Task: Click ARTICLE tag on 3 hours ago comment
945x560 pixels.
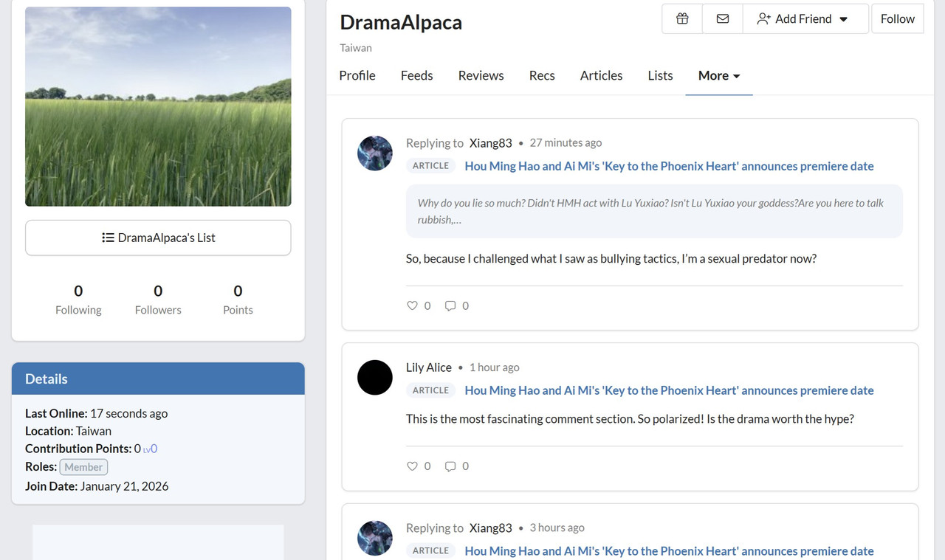Action: click(x=431, y=550)
